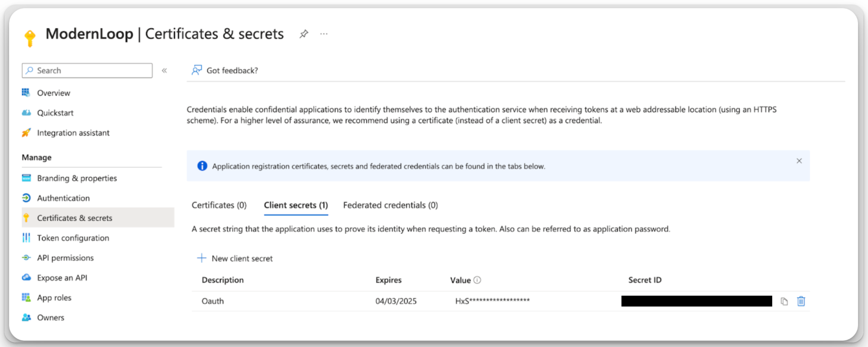Image resolution: width=868 pixels, height=347 pixels.
Task: Click the Got feedback icon
Action: (197, 70)
